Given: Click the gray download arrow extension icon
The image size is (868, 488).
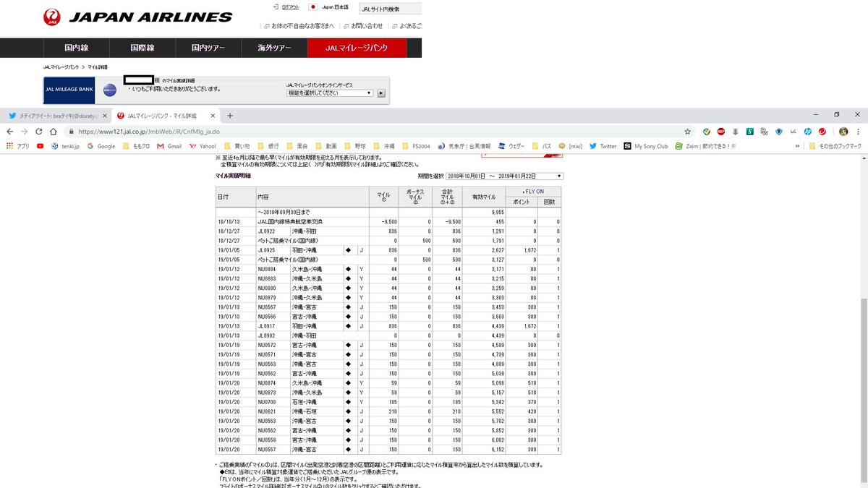Looking at the screenshot, I should (736, 132).
